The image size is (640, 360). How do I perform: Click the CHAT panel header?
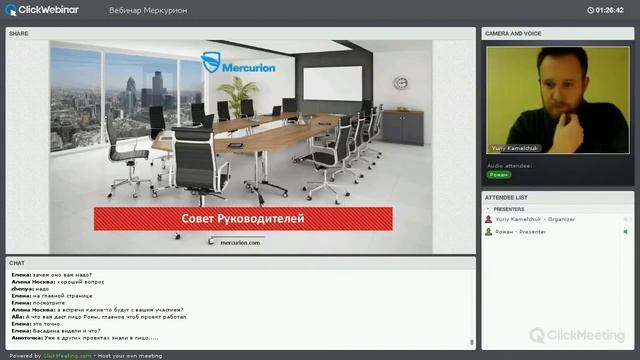pos(240,263)
